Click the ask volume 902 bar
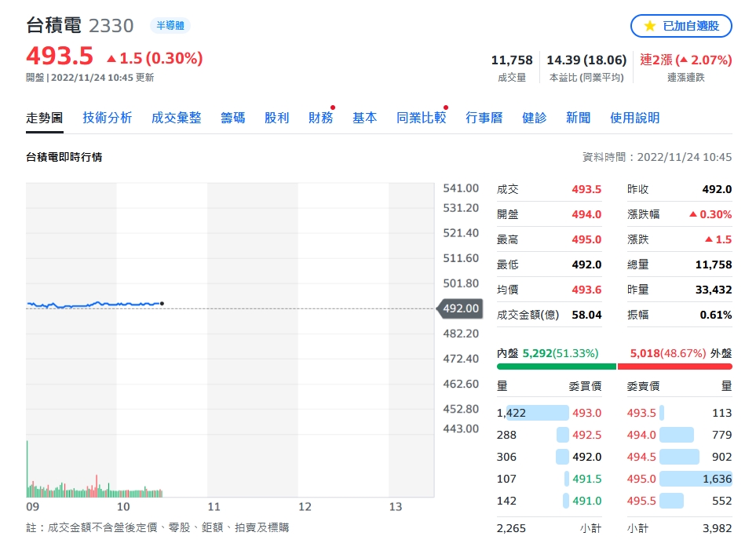Image resolution: width=756 pixels, height=547 pixels. [x=679, y=457]
